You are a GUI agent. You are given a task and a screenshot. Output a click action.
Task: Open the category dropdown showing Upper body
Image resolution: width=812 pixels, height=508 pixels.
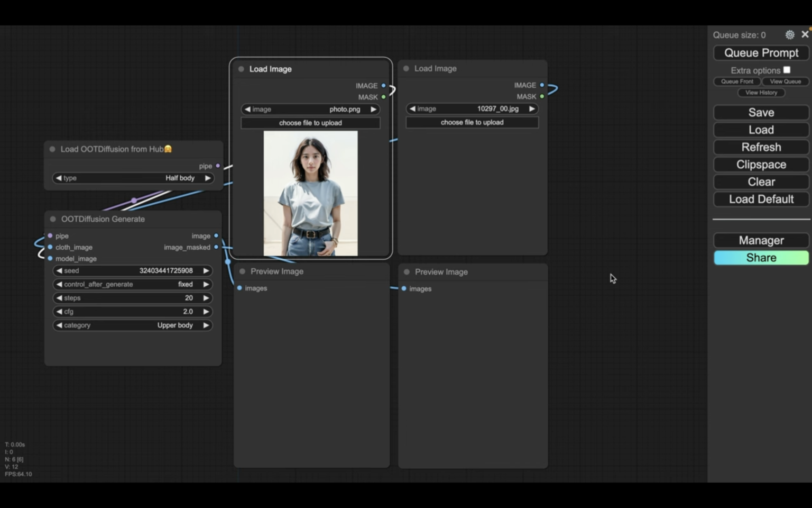click(x=133, y=325)
